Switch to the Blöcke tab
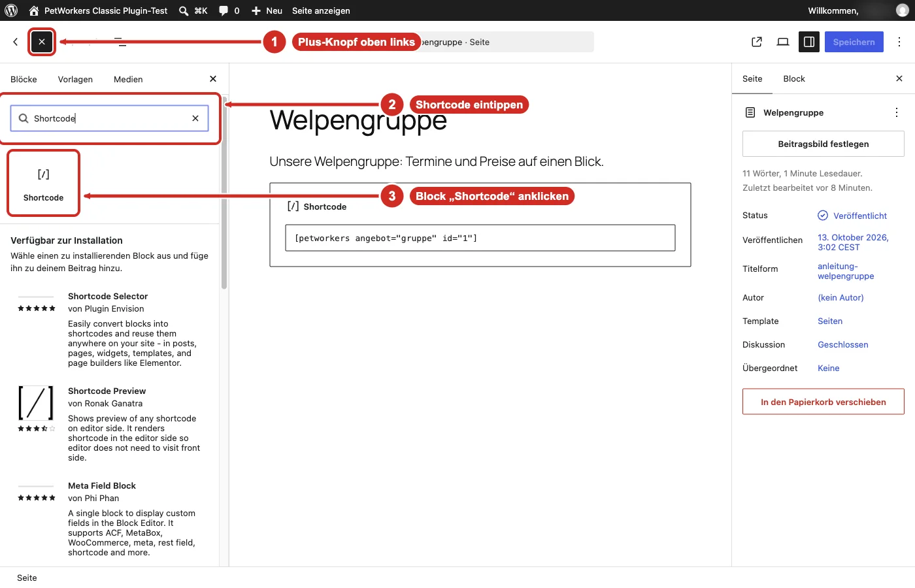 point(24,79)
